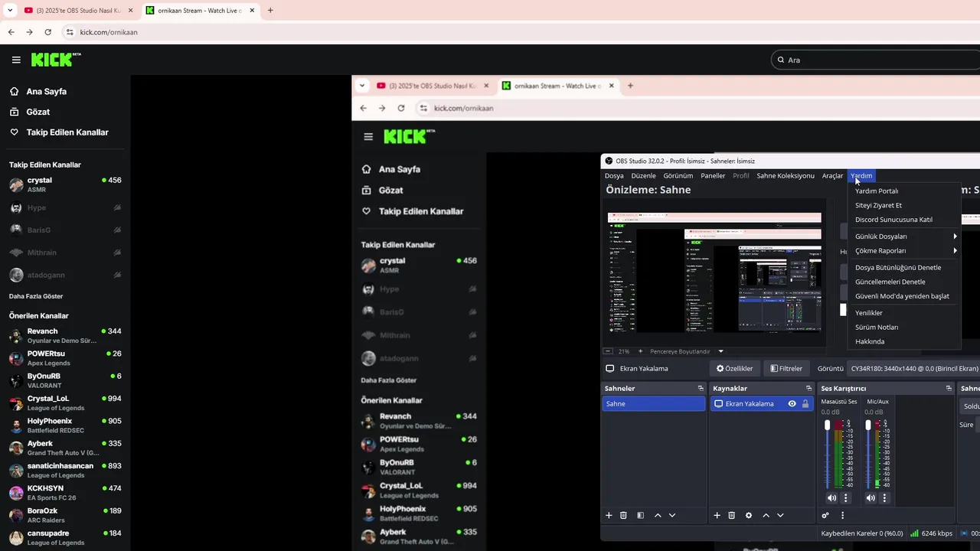Open crystal ASMR channel in outer Kick sidebar
Screen dimensions: 980x551
pos(65,184)
